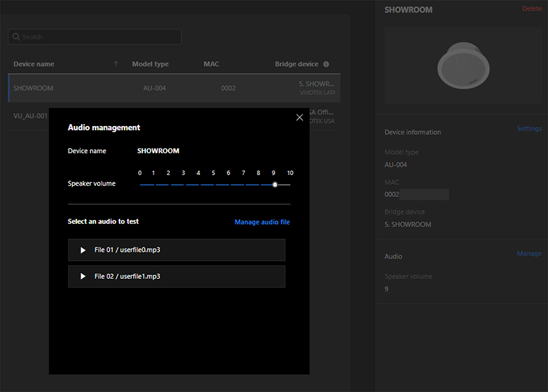Image resolution: width=548 pixels, height=392 pixels.
Task: Play File 02 userfile1.mp3 audio
Action: click(x=83, y=276)
